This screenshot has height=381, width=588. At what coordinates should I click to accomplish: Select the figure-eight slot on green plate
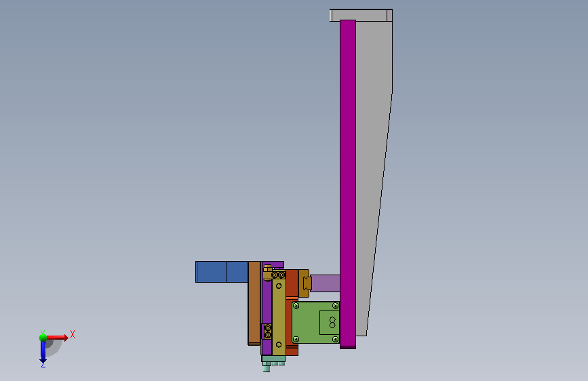pyautogui.click(x=332, y=323)
